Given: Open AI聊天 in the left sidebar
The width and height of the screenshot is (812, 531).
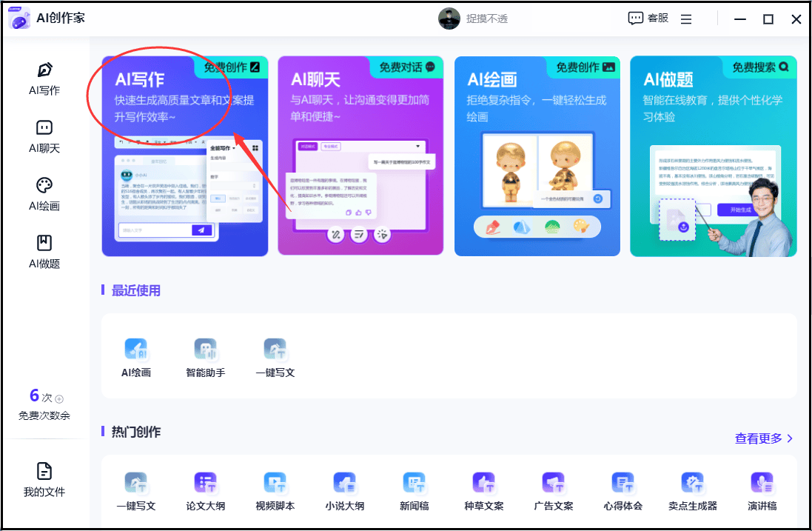Looking at the screenshot, I should [44, 136].
